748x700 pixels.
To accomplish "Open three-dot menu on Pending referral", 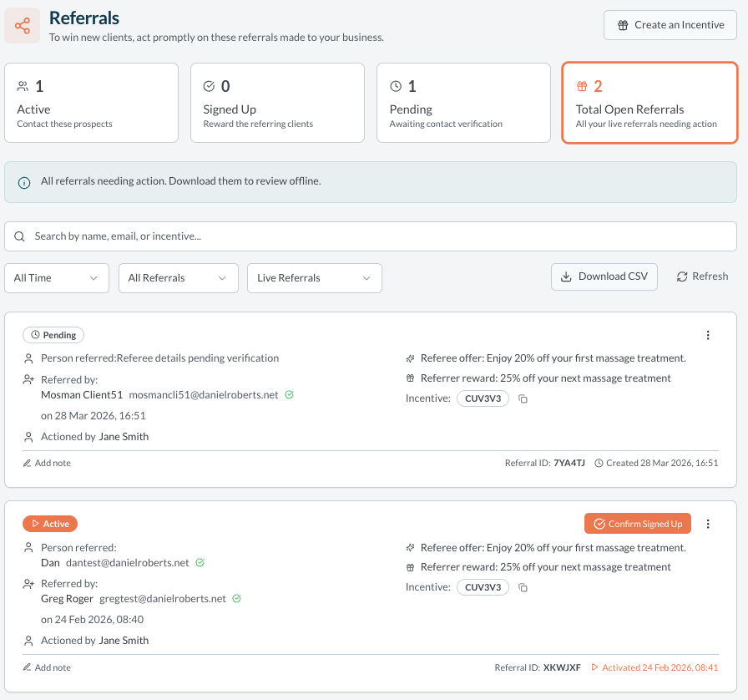I will 708,335.
